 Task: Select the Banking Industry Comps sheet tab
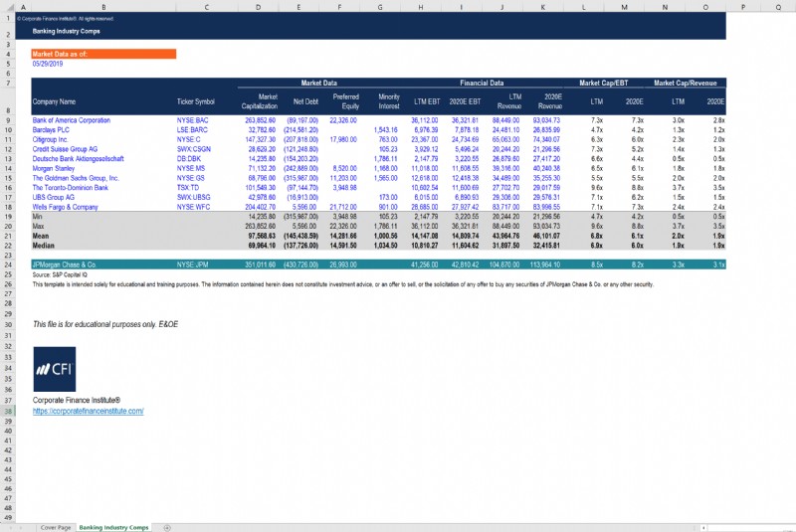click(x=113, y=528)
